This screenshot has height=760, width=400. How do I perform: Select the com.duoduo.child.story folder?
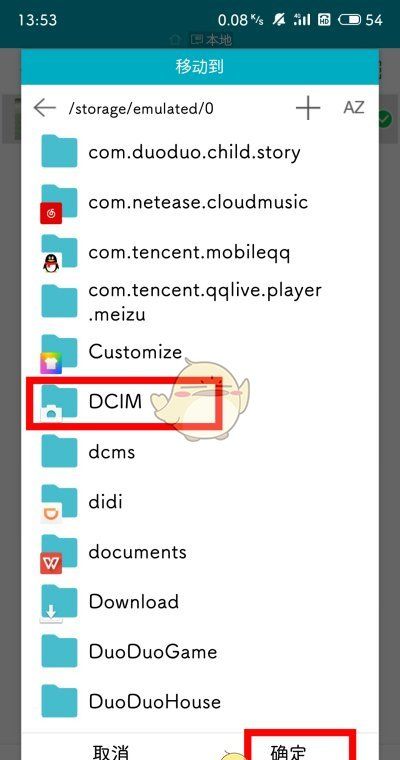200,152
